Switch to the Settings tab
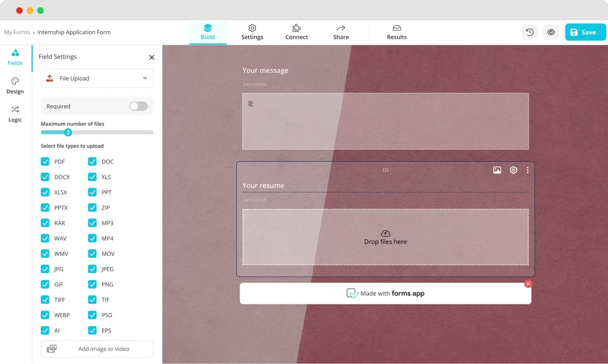The height and width of the screenshot is (364, 608). pos(252,32)
